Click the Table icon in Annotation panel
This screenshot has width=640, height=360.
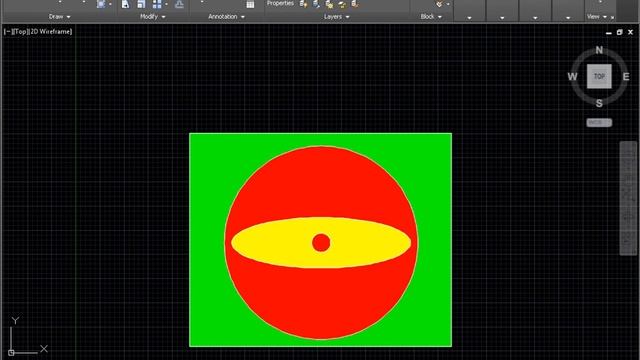click(250, 4)
